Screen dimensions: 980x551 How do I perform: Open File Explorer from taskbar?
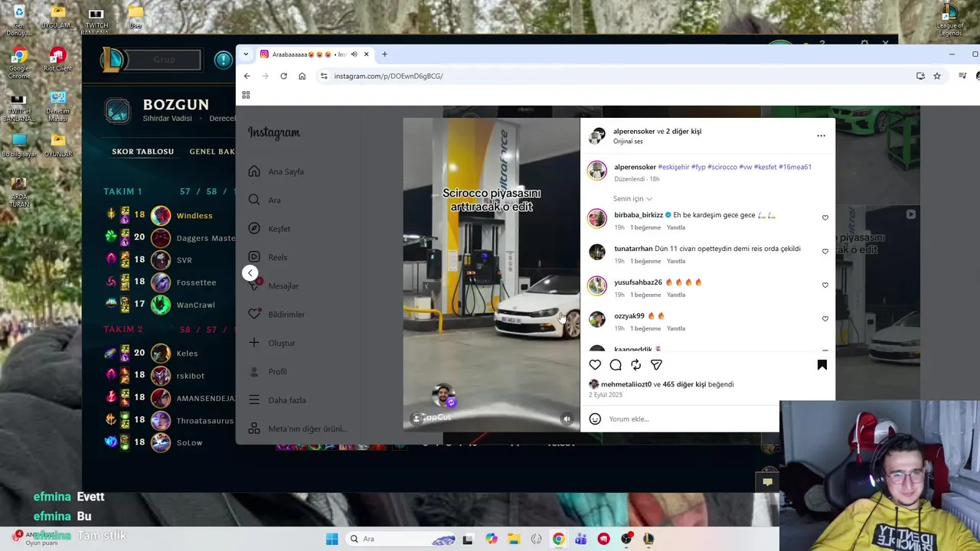pos(514,539)
